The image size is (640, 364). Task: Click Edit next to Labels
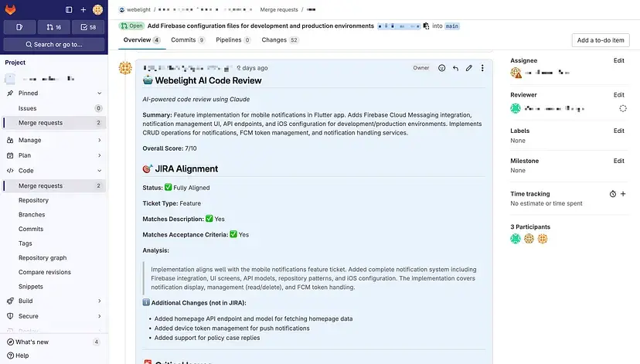618,131
